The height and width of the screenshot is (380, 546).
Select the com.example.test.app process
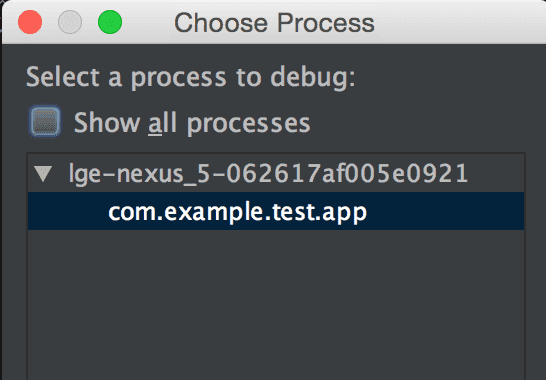[x=276, y=211]
